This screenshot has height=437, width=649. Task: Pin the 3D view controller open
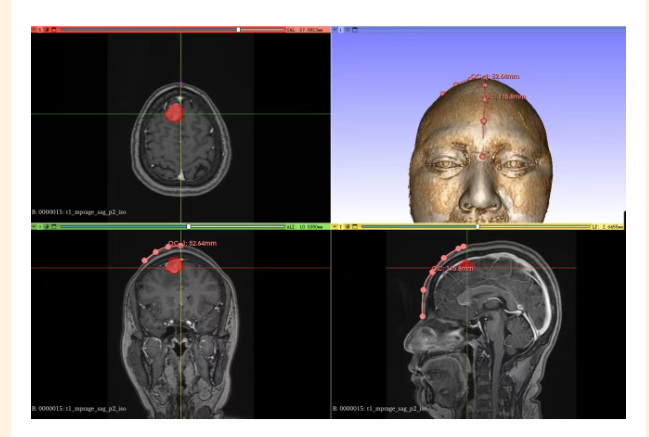pyautogui.click(x=334, y=30)
